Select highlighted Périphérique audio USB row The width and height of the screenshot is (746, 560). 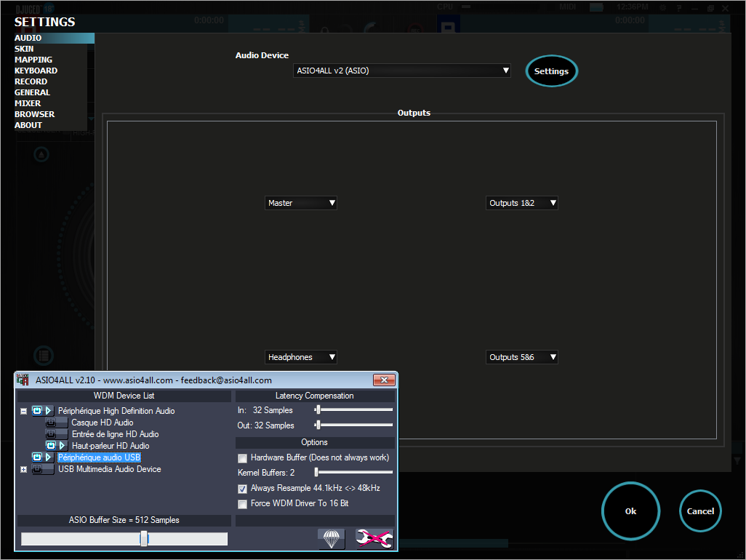tap(99, 457)
